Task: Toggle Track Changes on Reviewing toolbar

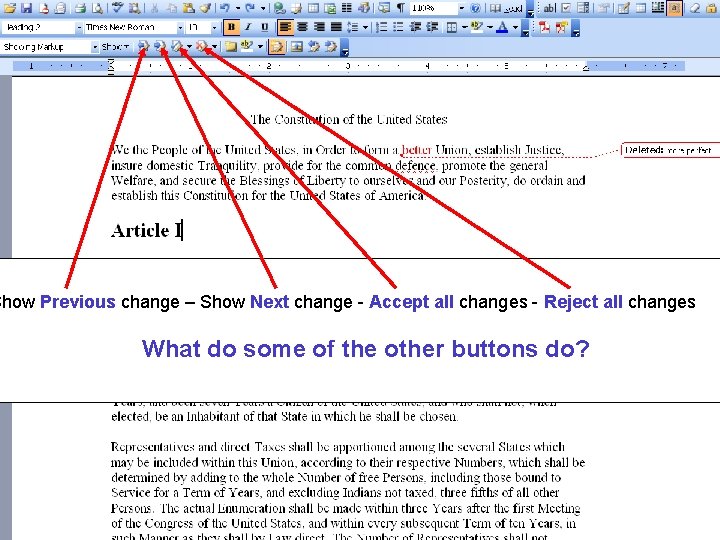Action: [x=276, y=46]
